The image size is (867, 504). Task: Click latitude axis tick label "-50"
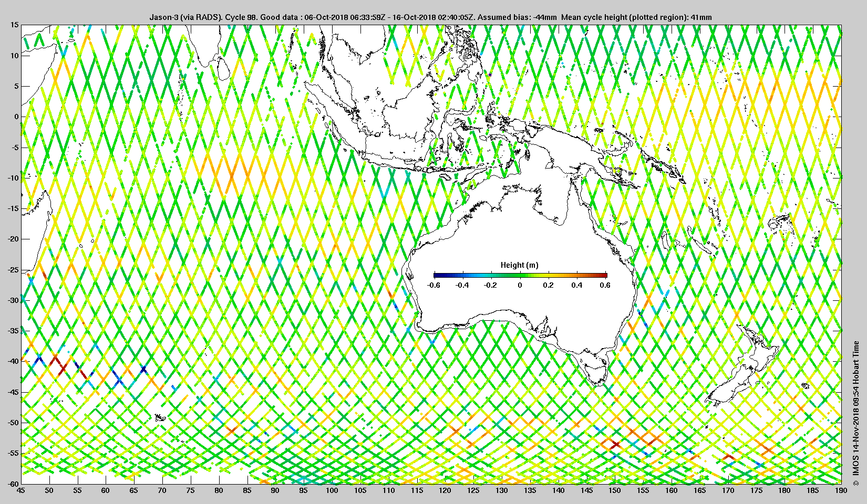[x=13, y=423]
